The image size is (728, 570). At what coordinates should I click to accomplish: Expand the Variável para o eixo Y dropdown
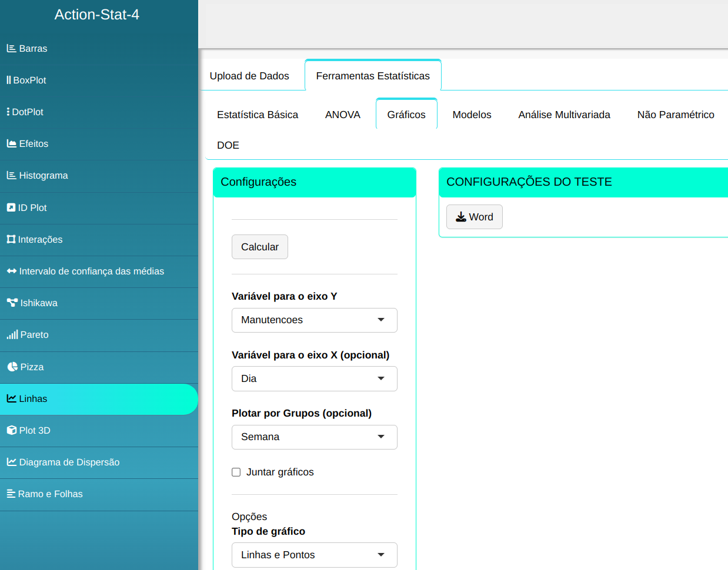click(x=314, y=320)
